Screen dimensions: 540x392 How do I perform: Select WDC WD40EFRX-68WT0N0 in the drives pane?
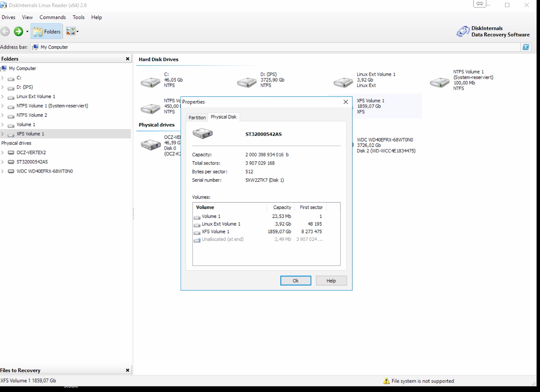pos(386,145)
